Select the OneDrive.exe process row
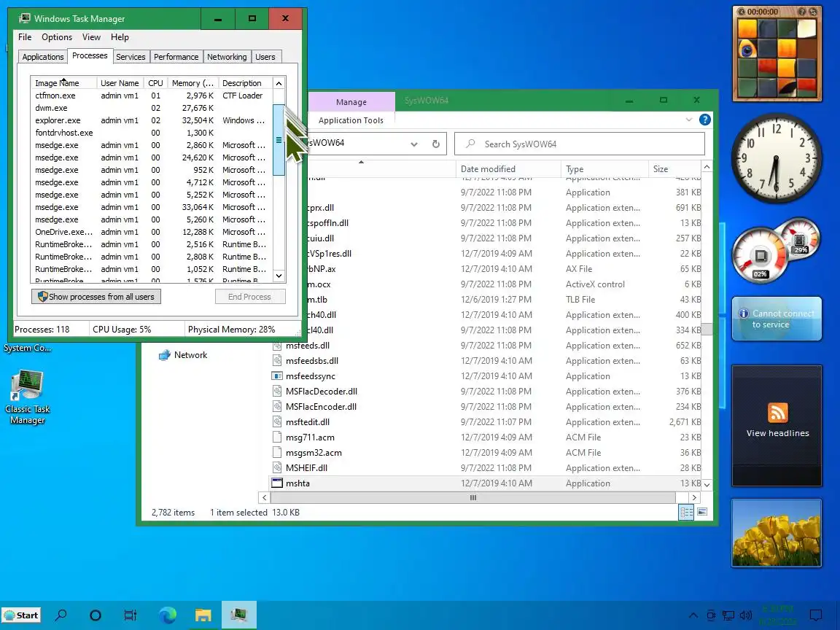Screen dimensions: 840x630 (x=151, y=232)
